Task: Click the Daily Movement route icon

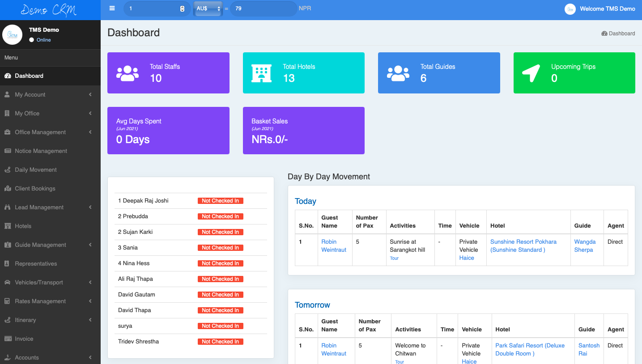Action: 7,170
